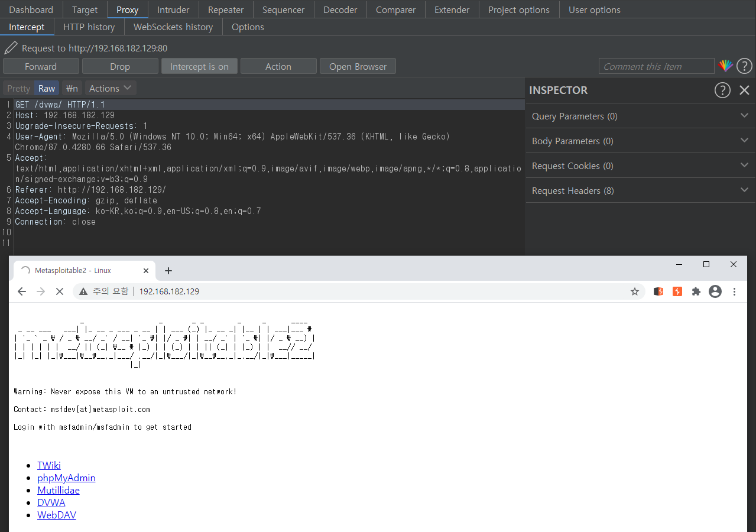
Task: Open the WebDAV link
Action: point(57,515)
